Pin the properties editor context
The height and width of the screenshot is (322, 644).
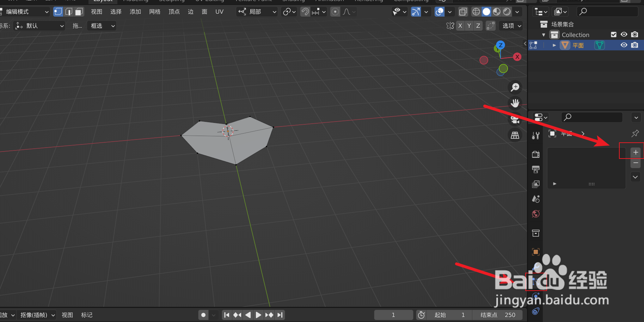click(x=635, y=134)
